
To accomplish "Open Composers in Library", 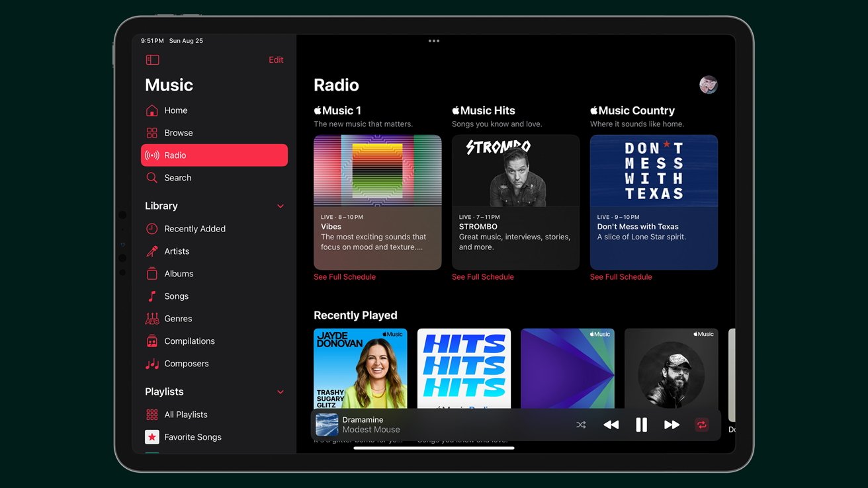I will pyautogui.click(x=214, y=364).
